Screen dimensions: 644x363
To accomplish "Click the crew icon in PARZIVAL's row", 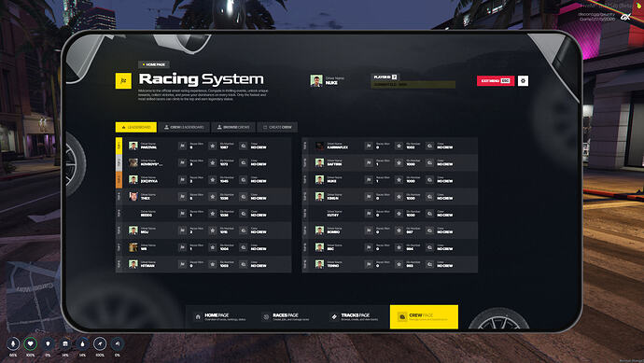I will (244, 146).
